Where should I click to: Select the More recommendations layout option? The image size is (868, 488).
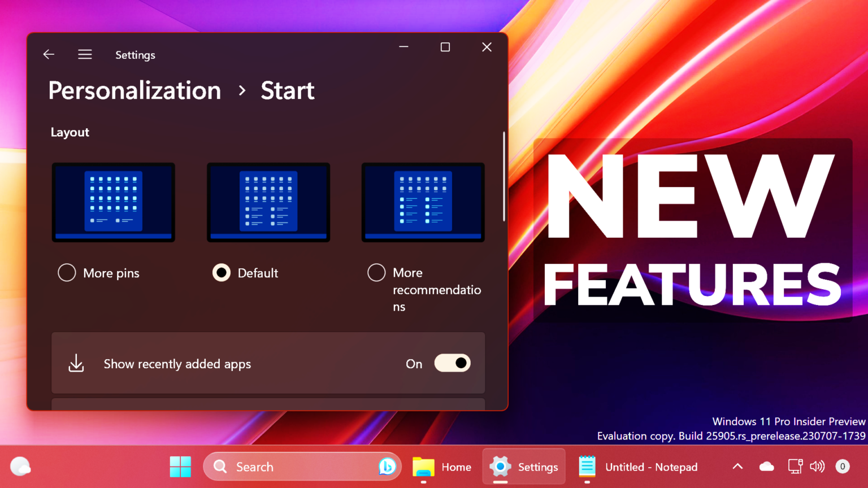[376, 272]
